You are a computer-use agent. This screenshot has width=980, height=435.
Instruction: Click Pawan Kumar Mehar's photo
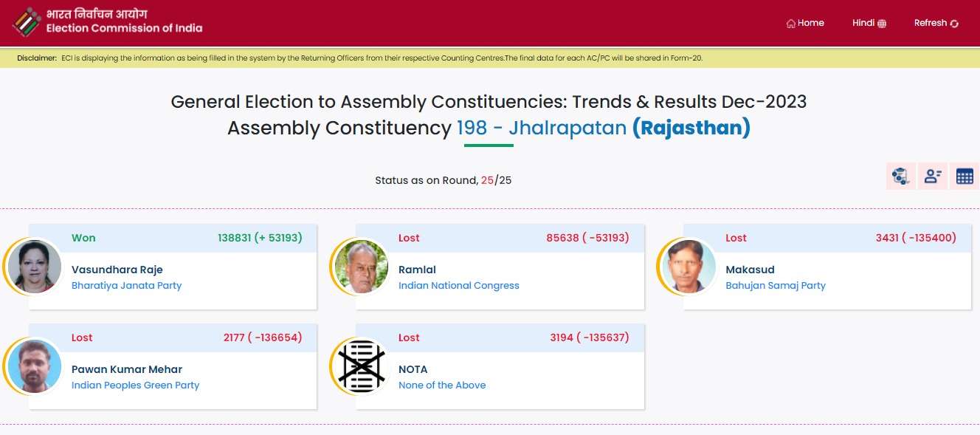point(32,366)
